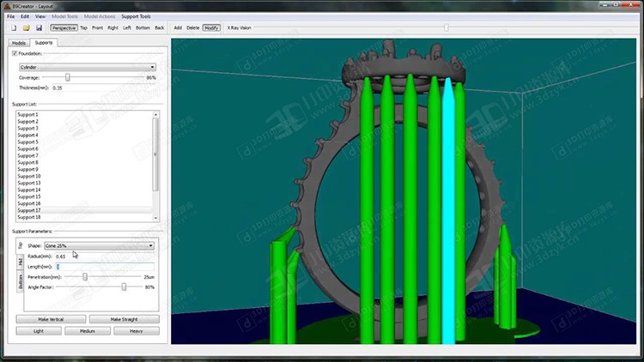The image size is (644, 362).
Task: Toggle the Modify mode button
Action: pyautogui.click(x=211, y=27)
